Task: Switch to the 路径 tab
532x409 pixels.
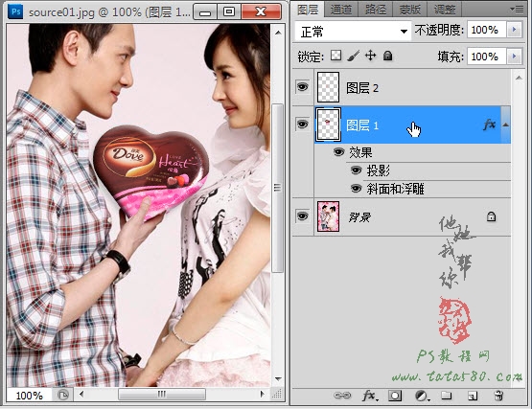Action: click(x=375, y=10)
